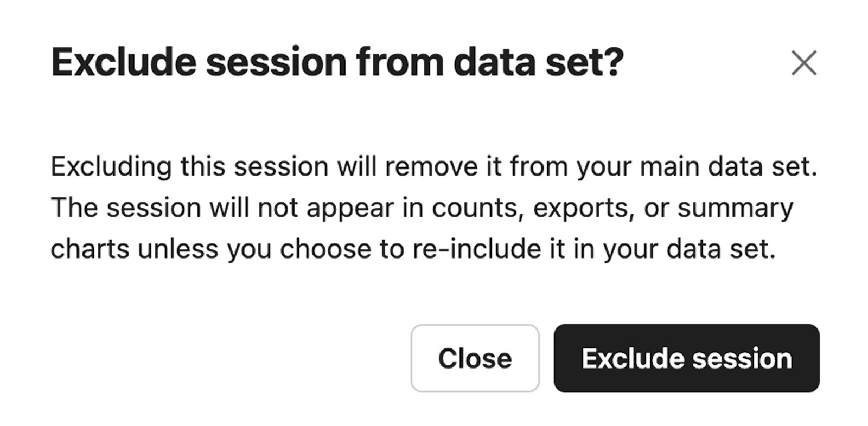Click the X icon to dismiss dialog
The width and height of the screenshot is (868, 426).
[x=803, y=63]
